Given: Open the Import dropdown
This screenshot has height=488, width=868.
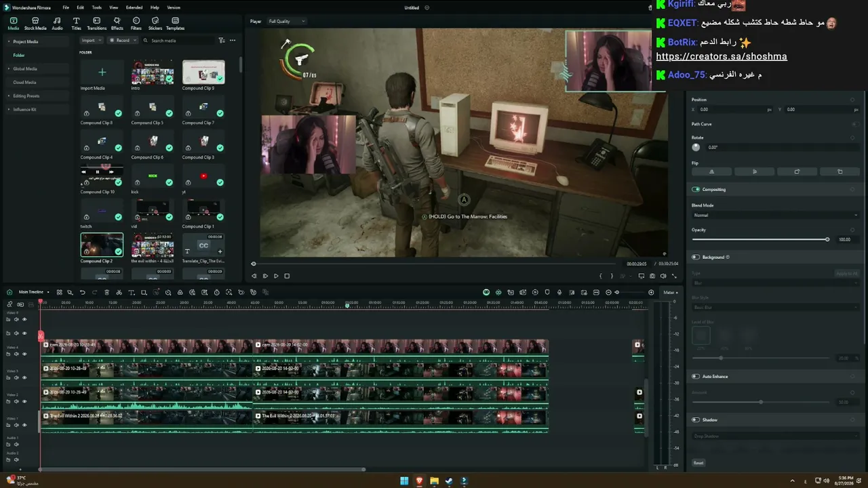Looking at the screenshot, I should [x=91, y=41].
